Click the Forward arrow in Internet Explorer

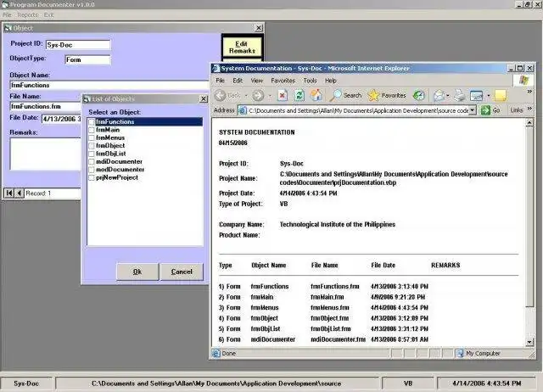(258, 95)
